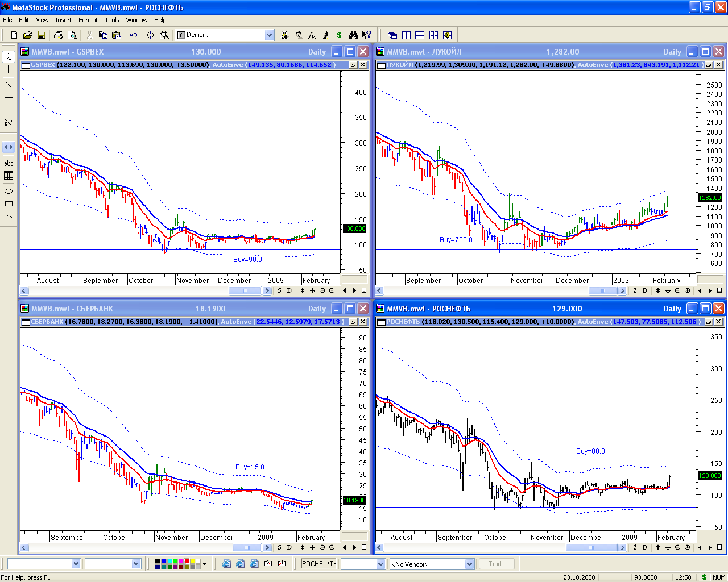Open the No Vendor dropdown
Screen dimensions: 728x582
click(469, 564)
